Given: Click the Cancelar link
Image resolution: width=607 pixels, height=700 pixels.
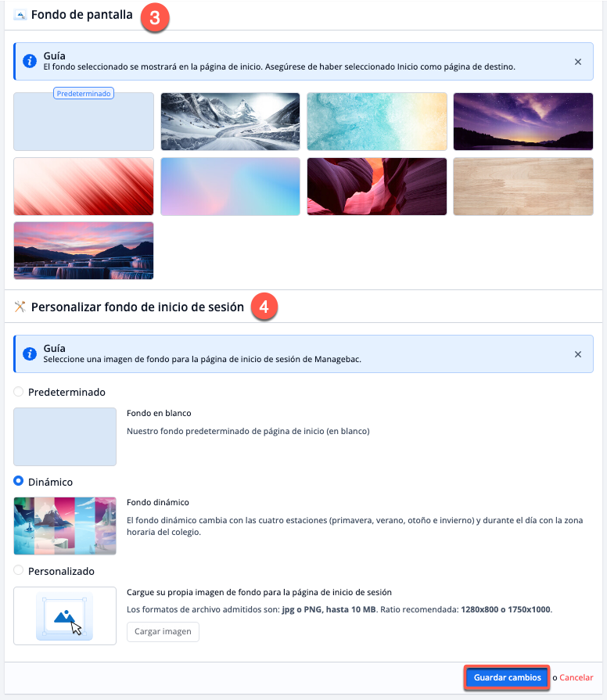Looking at the screenshot, I should pos(576,677).
